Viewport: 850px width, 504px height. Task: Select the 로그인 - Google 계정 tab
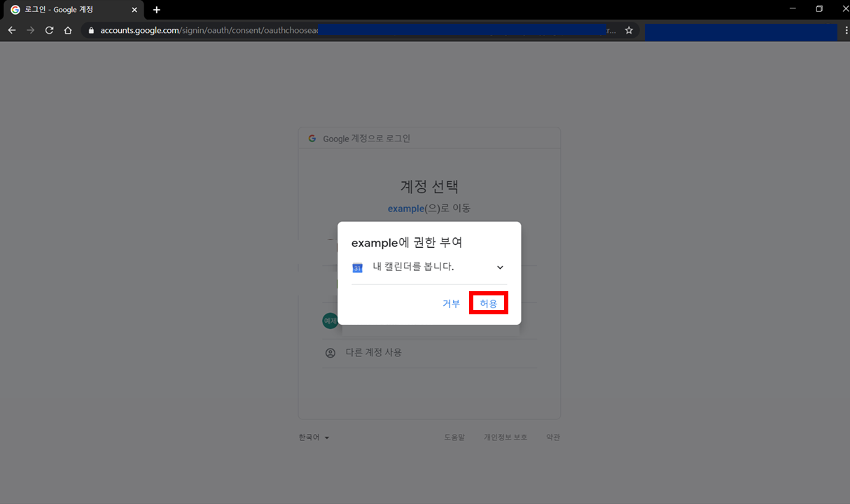click(x=72, y=10)
